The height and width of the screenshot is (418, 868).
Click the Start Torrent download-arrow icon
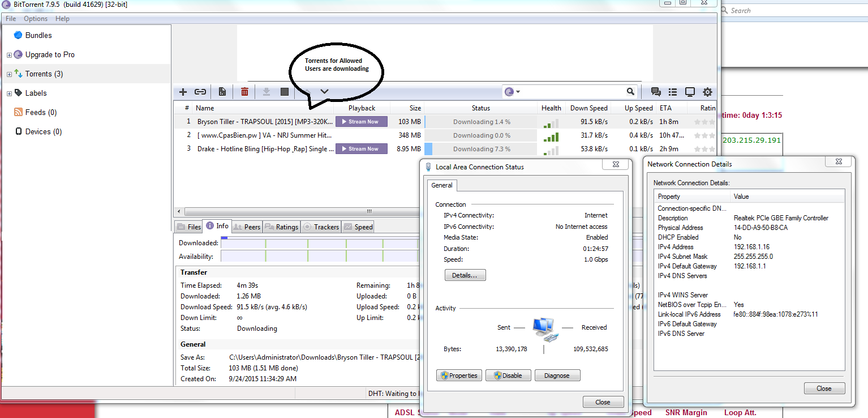tap(267, 92)
